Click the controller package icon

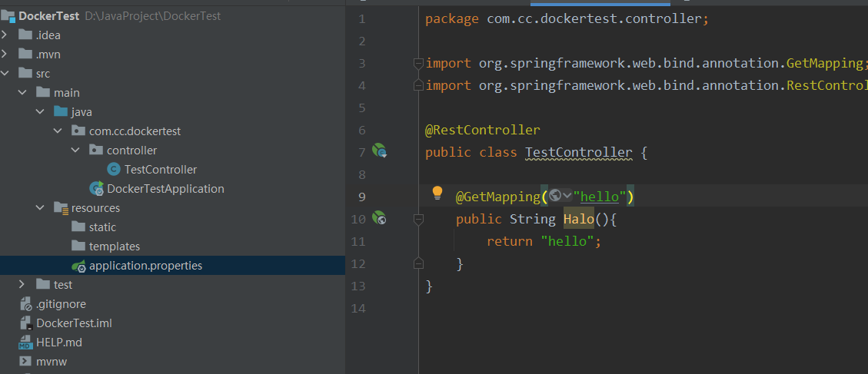[96, 150]
